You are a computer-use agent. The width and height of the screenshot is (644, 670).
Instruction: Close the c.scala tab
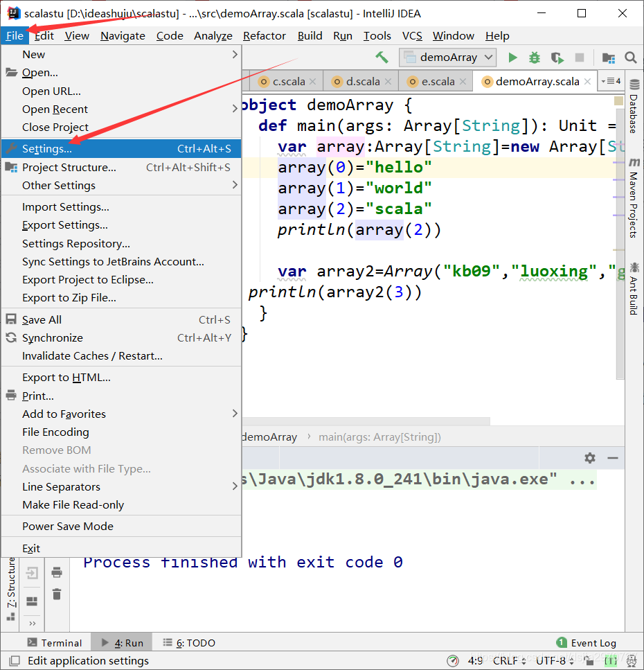[x=312, y=81]
